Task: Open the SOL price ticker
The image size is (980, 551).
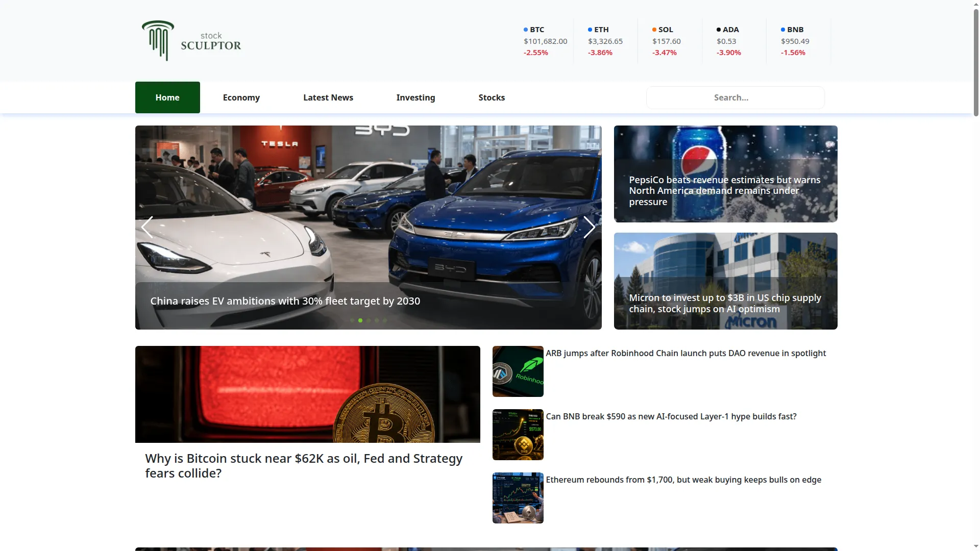Action: coord(667,41)
